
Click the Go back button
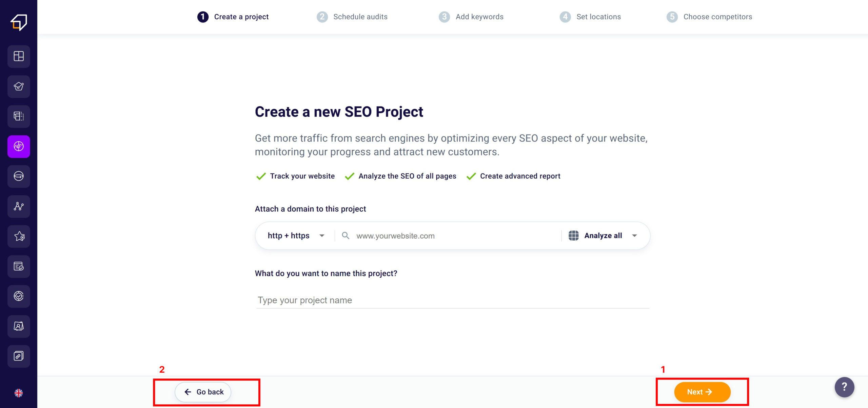(x=203, y=392)
